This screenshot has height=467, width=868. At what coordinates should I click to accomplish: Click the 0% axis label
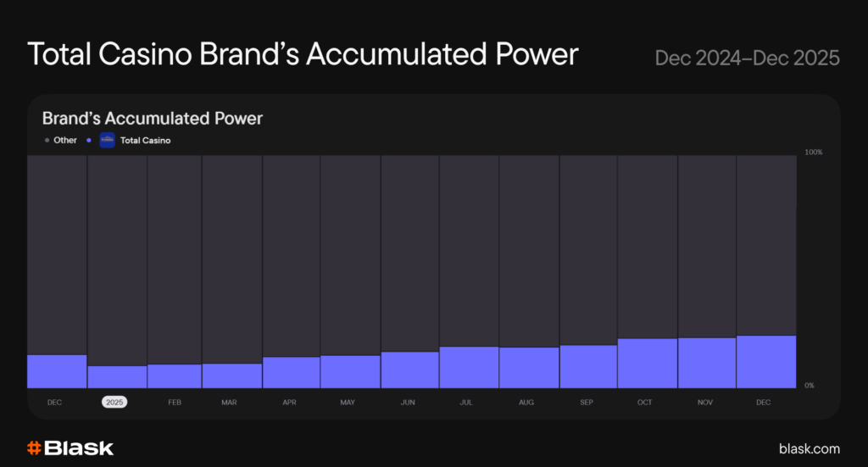click(x=809, y=386)
